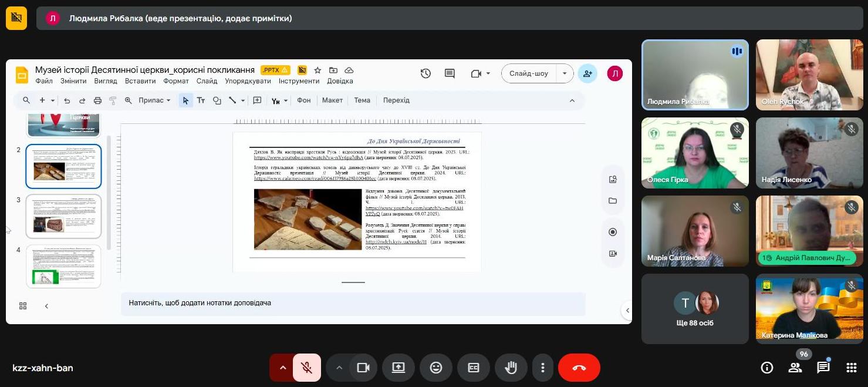Image resolution: width=868 pixels, height=387 pixels.
Task: Click the Перехід transition button
Action: click(x=397, y=100)
